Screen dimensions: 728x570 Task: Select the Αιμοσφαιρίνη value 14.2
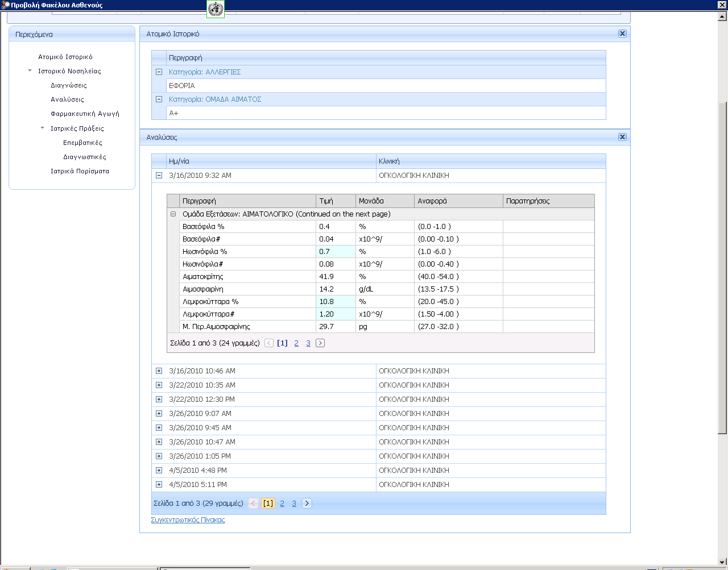(336, 289)
